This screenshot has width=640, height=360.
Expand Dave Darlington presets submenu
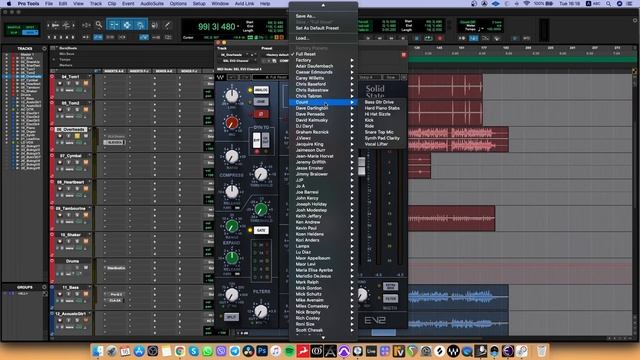click(323, 108)
